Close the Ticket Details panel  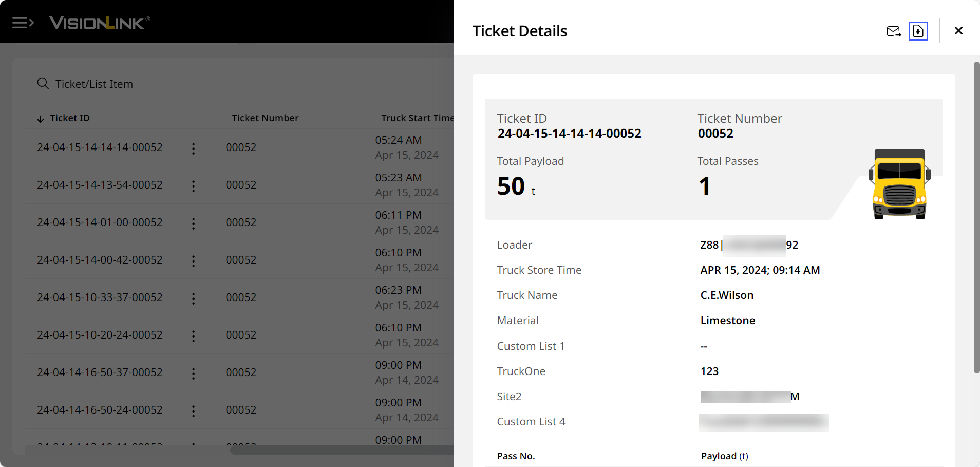point(958,31)
